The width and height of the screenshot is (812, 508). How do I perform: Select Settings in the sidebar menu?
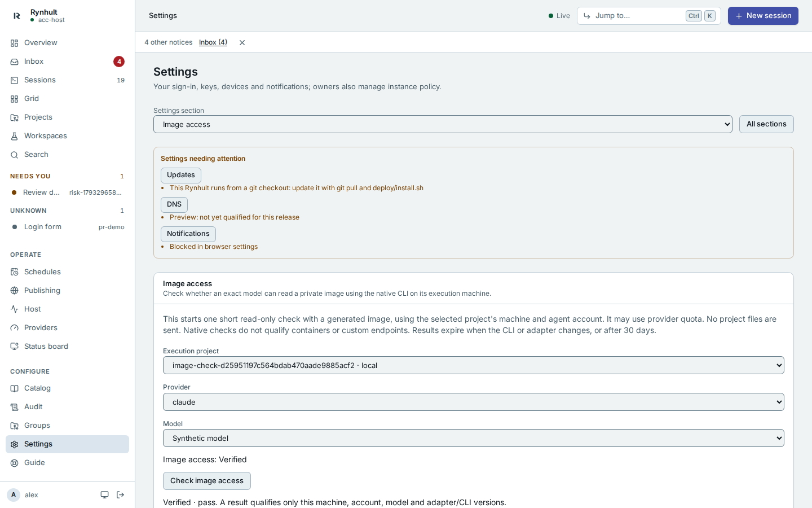67,444
